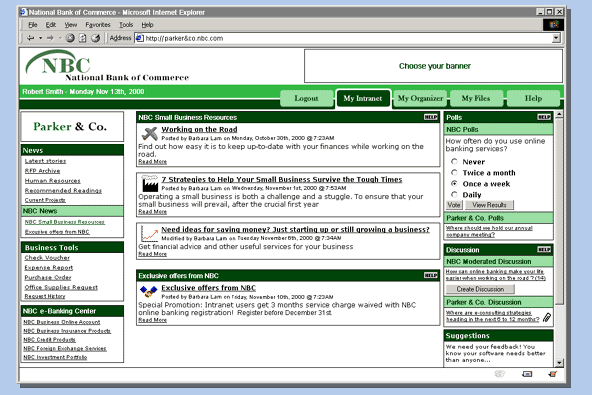The height and width of the screenshot is (395, 592).
Task: Open the View menu
Action: coord(71,25)
